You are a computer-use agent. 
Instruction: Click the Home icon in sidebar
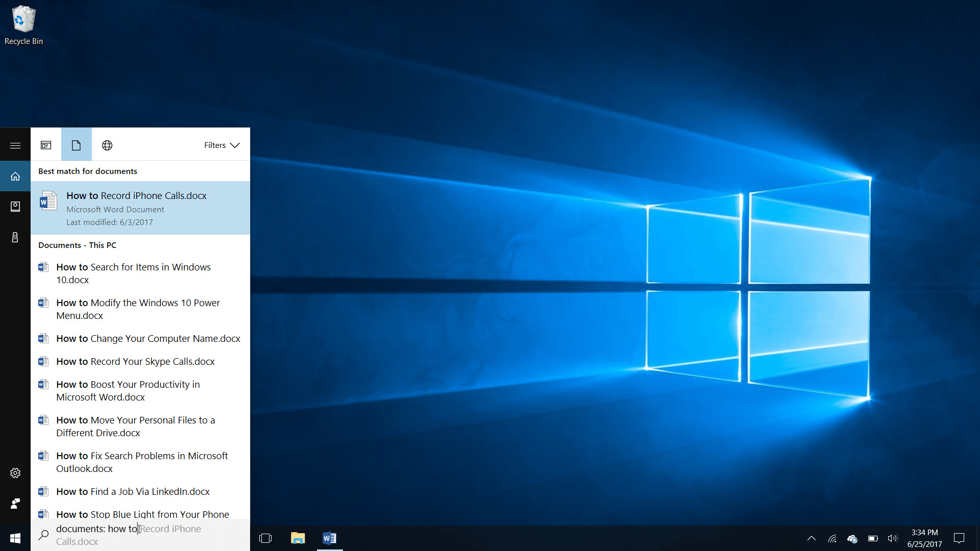click(15, 177)
